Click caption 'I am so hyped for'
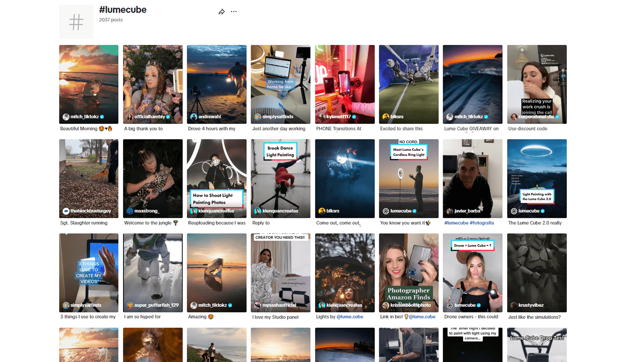This screenshot has width=644, height=362. click(142, 317)
